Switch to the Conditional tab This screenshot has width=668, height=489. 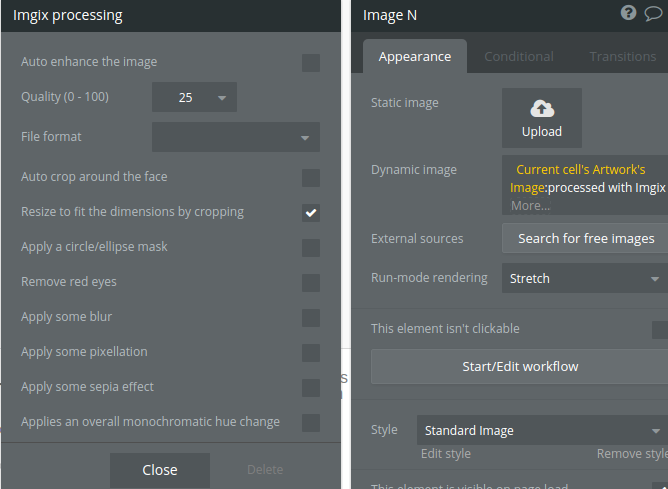519,57
